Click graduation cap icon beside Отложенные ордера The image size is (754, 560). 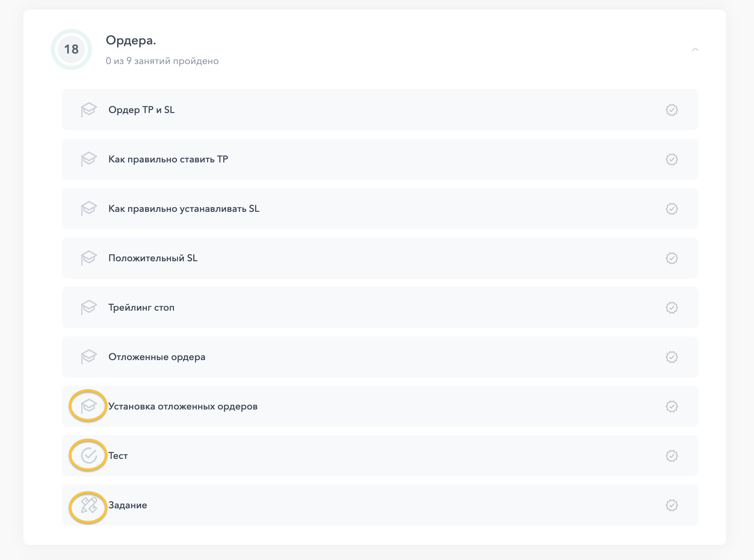coord(89,357)
